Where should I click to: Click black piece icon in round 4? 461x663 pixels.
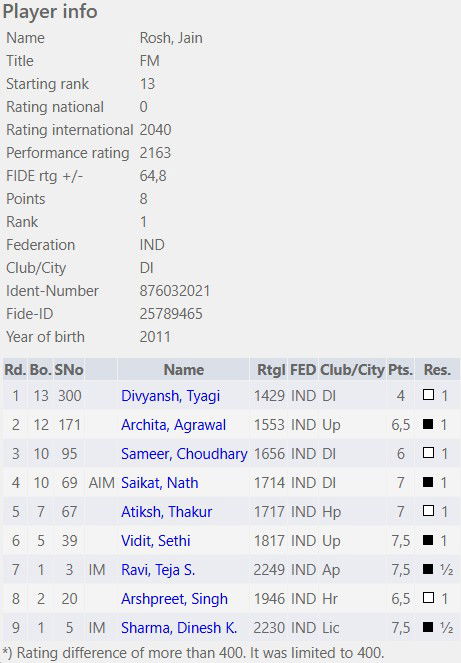[428, 482]
